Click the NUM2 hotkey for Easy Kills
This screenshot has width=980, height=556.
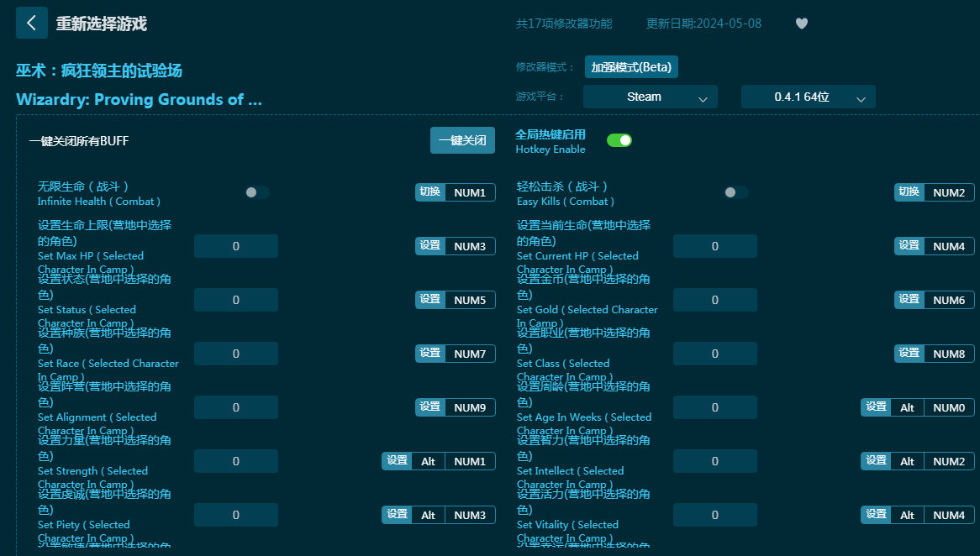coord(949,192)
